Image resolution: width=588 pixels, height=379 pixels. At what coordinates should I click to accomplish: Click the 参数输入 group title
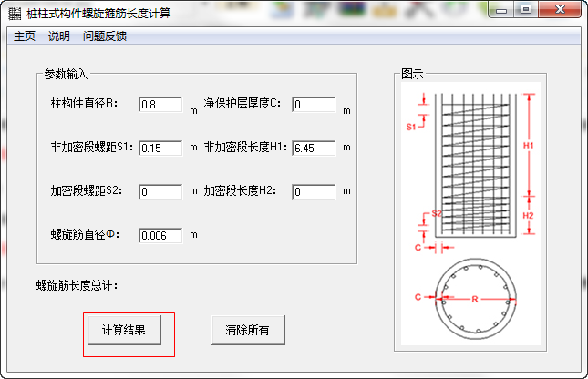click(x=66, y=74)
